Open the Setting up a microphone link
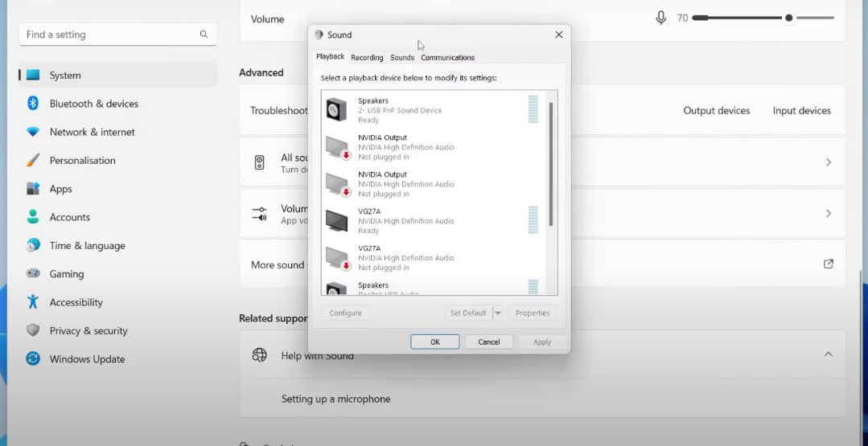This screenshot has width=868, height=446. (x=335, y=399)
